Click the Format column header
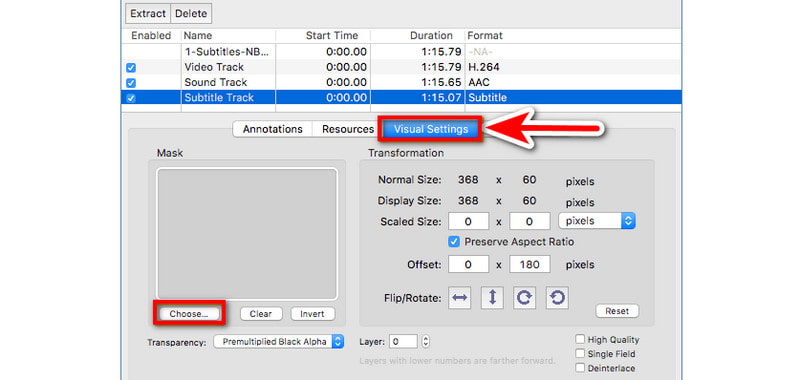800x380 pixels. coord(572,36)
